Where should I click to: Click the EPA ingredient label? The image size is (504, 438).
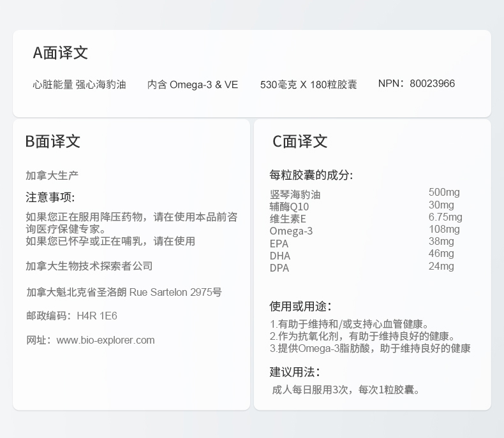[279, 244]
